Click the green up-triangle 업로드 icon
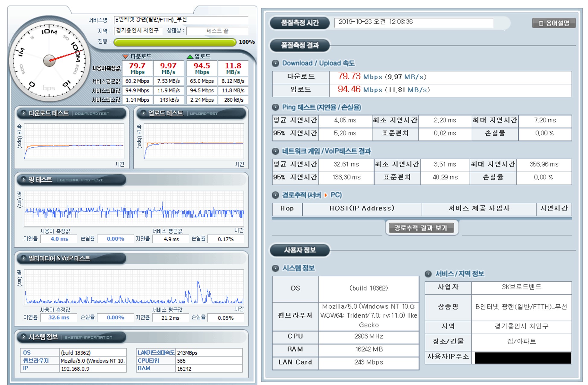 [190, 56]
